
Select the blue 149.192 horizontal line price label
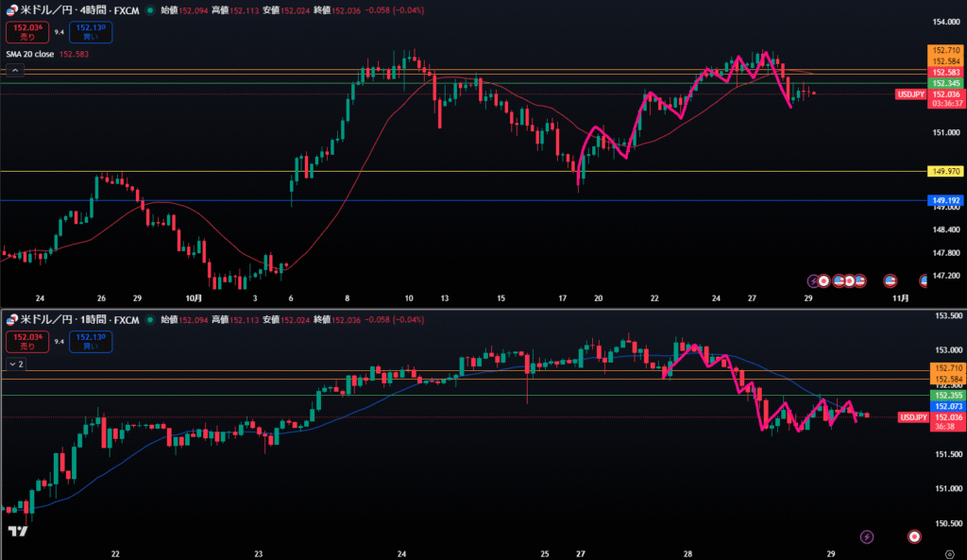click(x=945, y=201)
